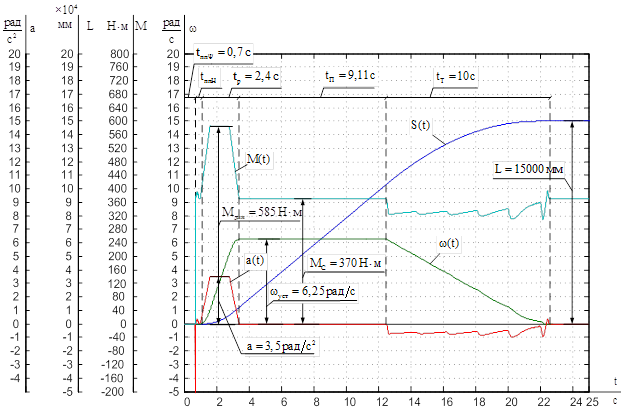Viewport: 621px width, 412px height.
Task: Click the 20 tick on time axis
Action: [x=511, y=399]
